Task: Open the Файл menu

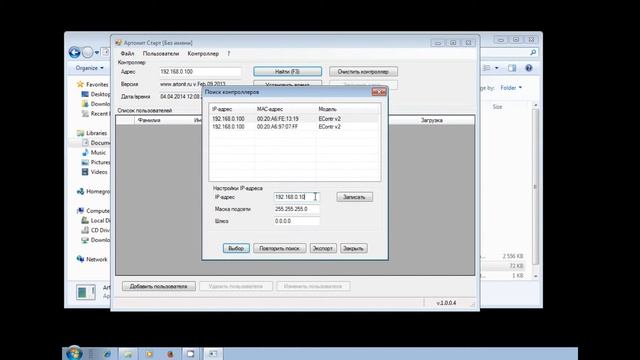Action: click(x=127, y=53)
